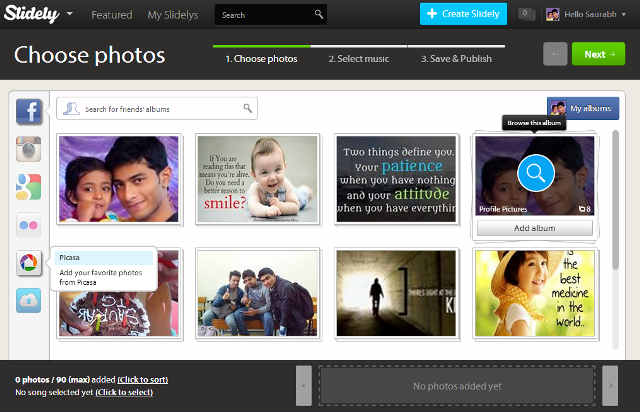Select the cloud upload source icon
The width and height of the screenshot is (640, 412).
pos(29,301)
